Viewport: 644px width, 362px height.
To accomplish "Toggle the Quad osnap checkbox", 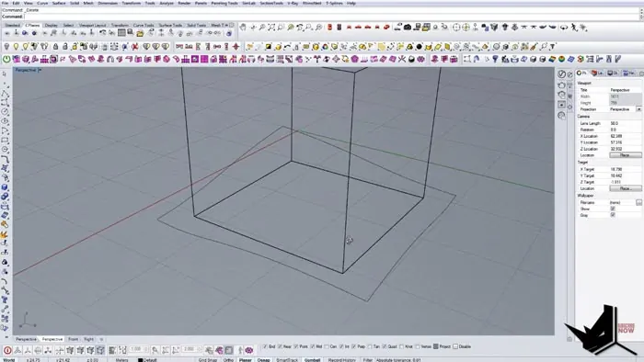I will point(385,346).
